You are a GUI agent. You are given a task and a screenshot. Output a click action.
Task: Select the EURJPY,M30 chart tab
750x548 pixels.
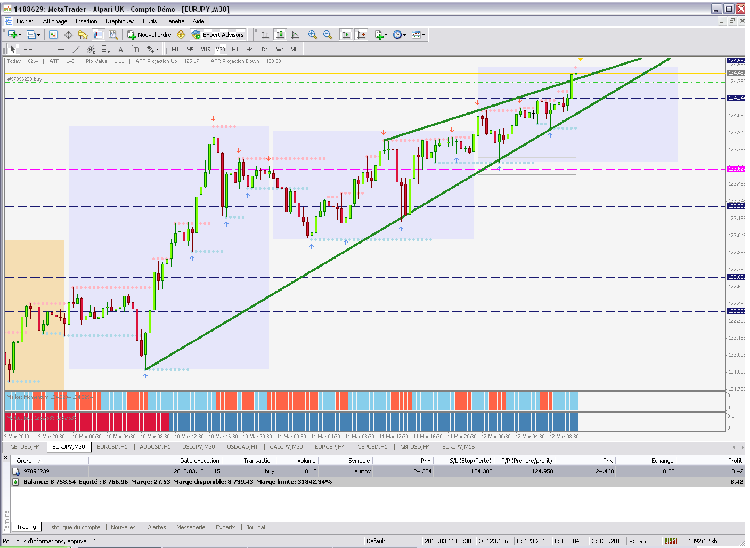pyautogui.click(x=69, y=447)
